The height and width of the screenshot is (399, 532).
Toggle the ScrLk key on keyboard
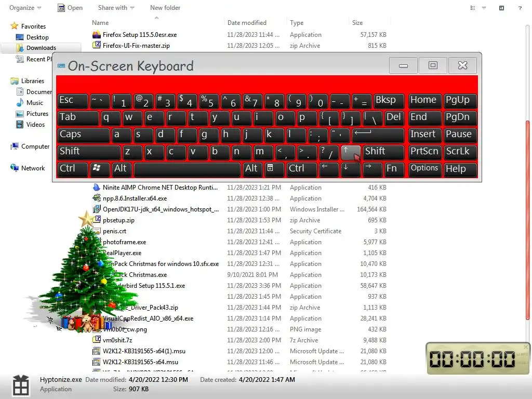coord(460,152)
